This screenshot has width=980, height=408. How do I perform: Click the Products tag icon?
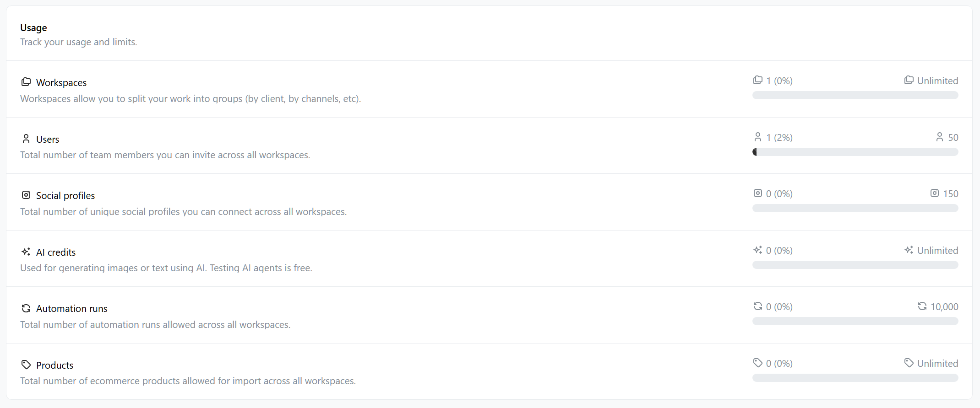(x=26, y=365)
